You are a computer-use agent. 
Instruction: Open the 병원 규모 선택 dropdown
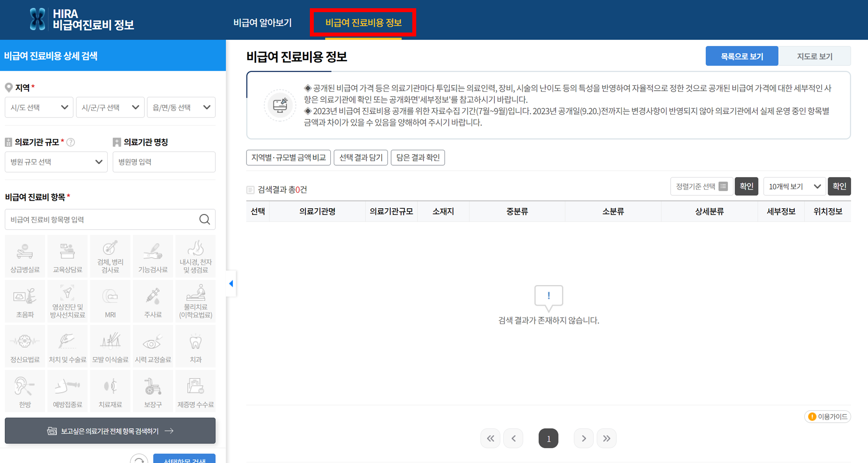pyautogui.click(x=56, y=161)
